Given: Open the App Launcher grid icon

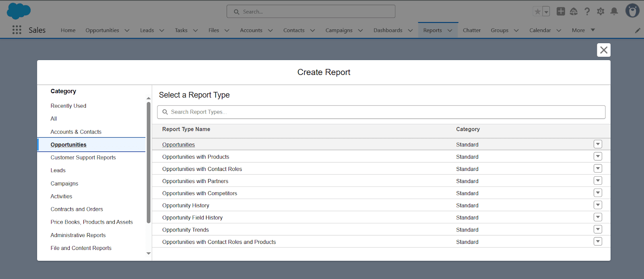Looking at the screenshot, I should (17, 30).
